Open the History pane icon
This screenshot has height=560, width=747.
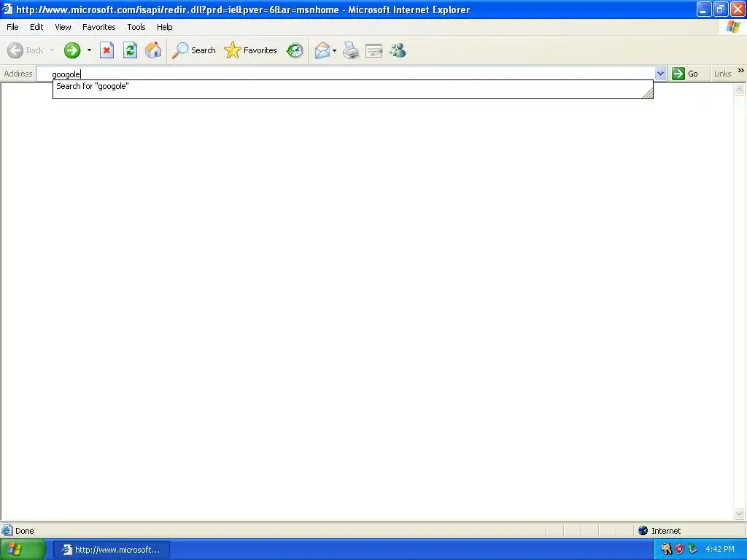[295, 50]
